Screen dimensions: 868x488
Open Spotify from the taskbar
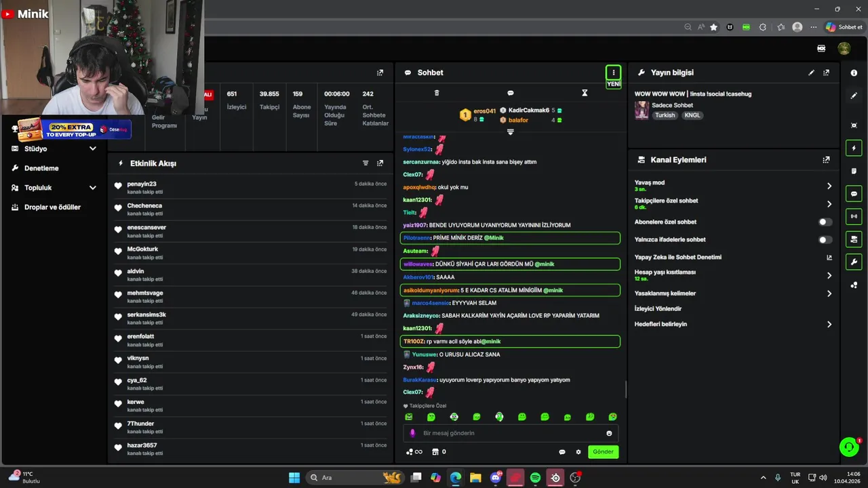(535, 478)
